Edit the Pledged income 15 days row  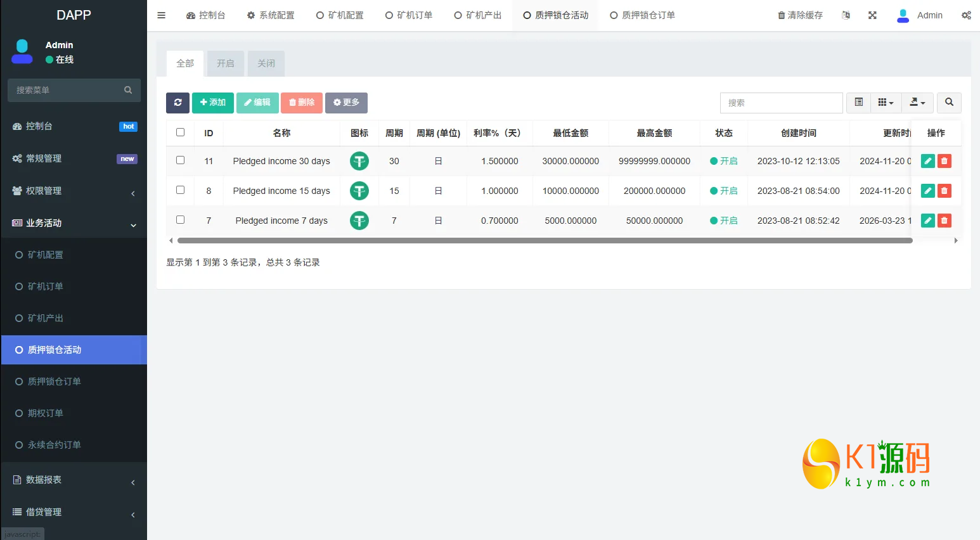tap(927, 191)
